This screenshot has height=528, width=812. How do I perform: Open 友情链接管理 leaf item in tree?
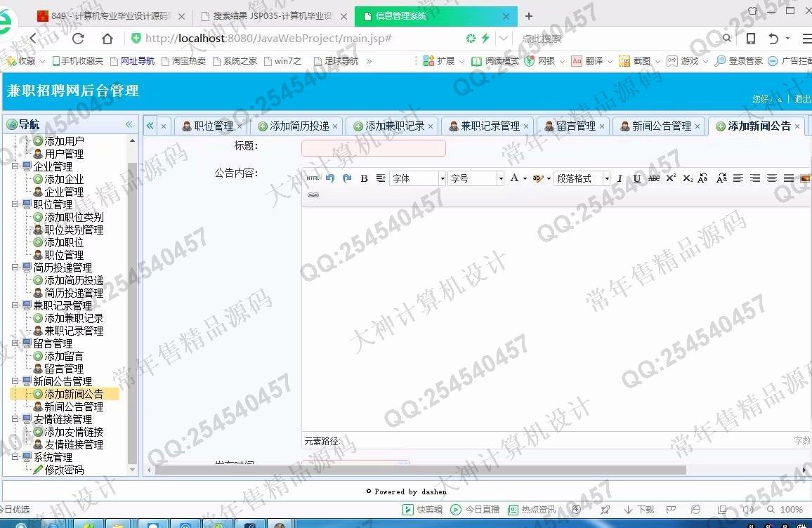pyautogui.click(x=74, y=444)
